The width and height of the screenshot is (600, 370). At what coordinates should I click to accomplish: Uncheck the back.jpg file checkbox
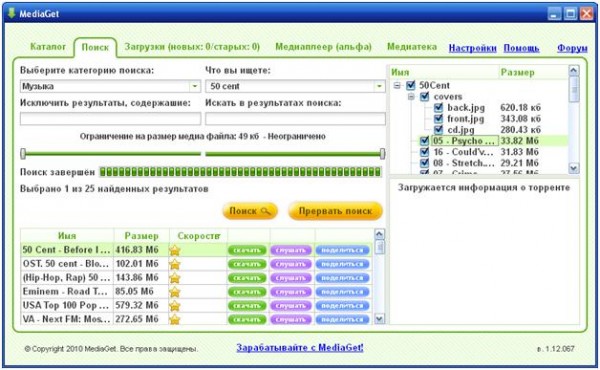[439, 108]
